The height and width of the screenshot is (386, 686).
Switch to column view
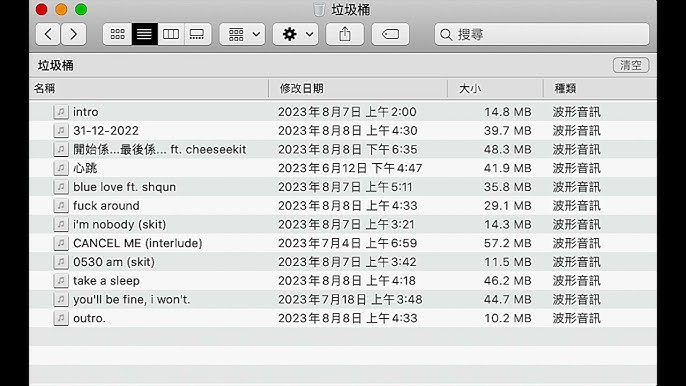171,34
